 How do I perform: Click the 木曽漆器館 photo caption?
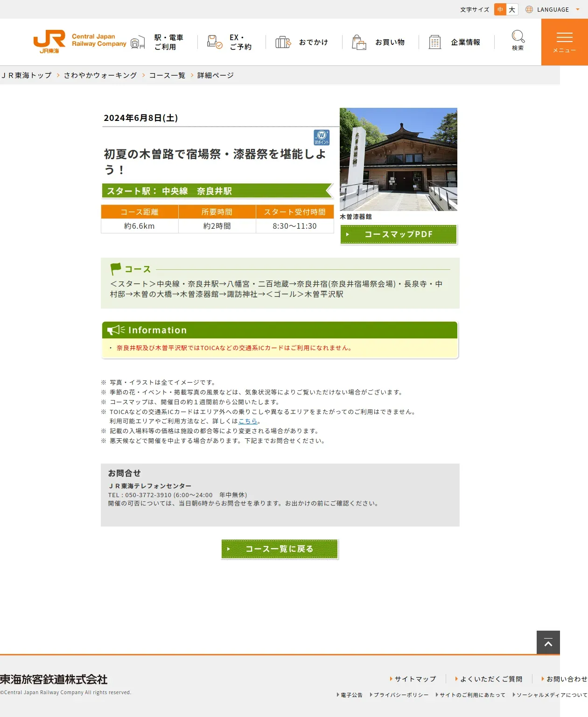point(356,217)
